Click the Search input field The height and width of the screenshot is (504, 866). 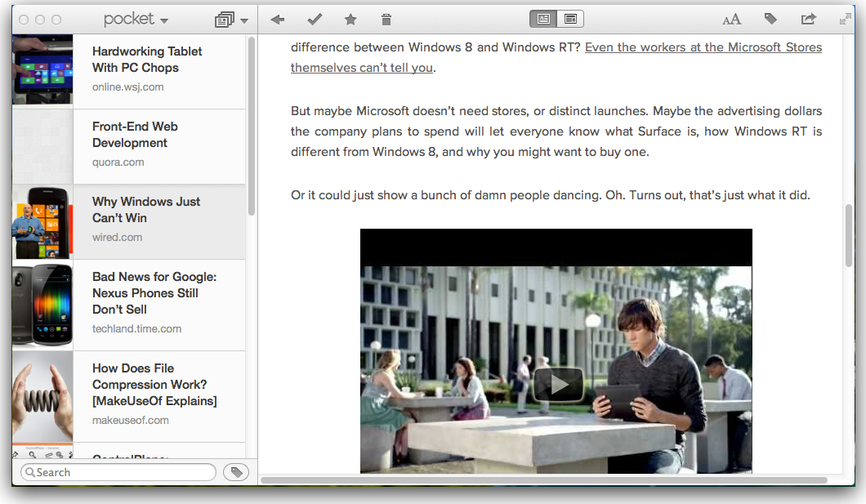[x=118, y=472]
